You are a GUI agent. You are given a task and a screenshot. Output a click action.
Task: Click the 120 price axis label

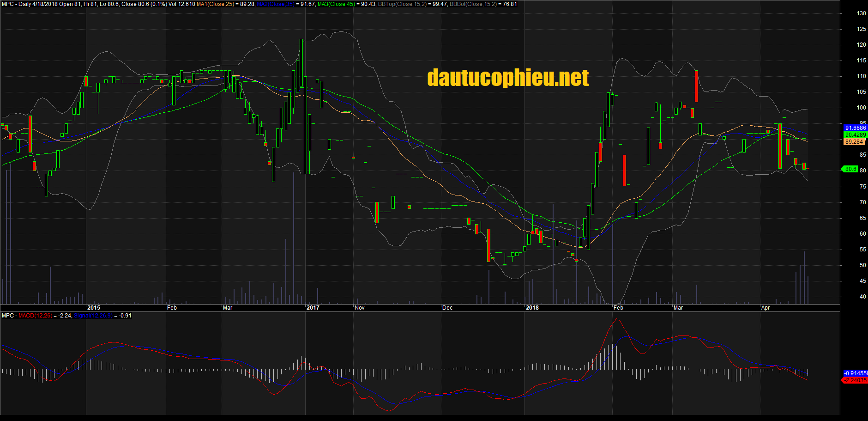(x=862, y=45)
